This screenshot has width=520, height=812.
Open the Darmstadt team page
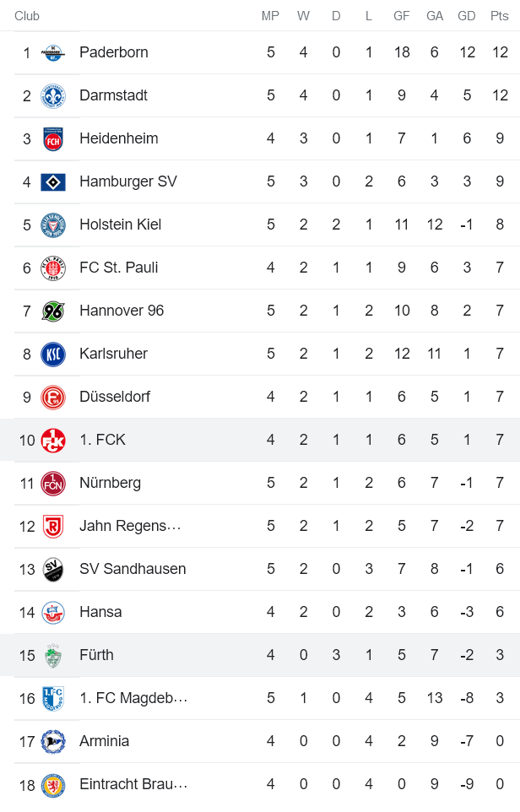point(111,95)
